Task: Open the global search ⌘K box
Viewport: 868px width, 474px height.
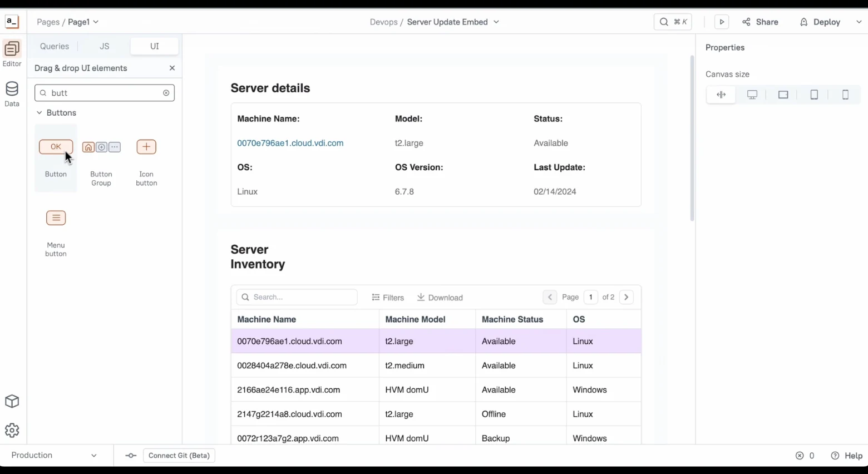Action: pyautogui.click(x=673, y=22)
